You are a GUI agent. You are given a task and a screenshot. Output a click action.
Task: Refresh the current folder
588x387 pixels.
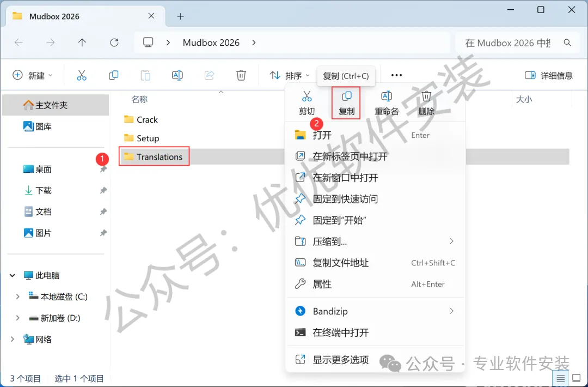click(x=114, y=43)
